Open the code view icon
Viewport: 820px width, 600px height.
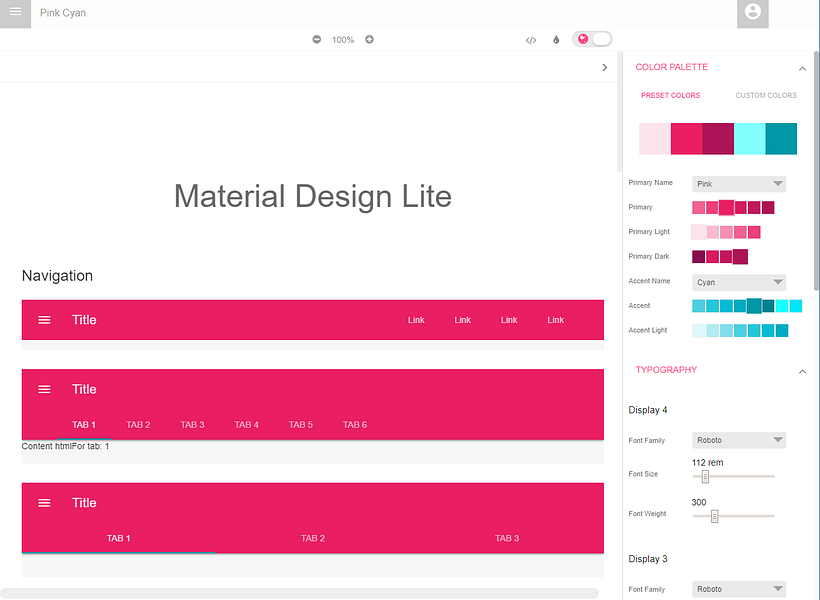point(531,40)
